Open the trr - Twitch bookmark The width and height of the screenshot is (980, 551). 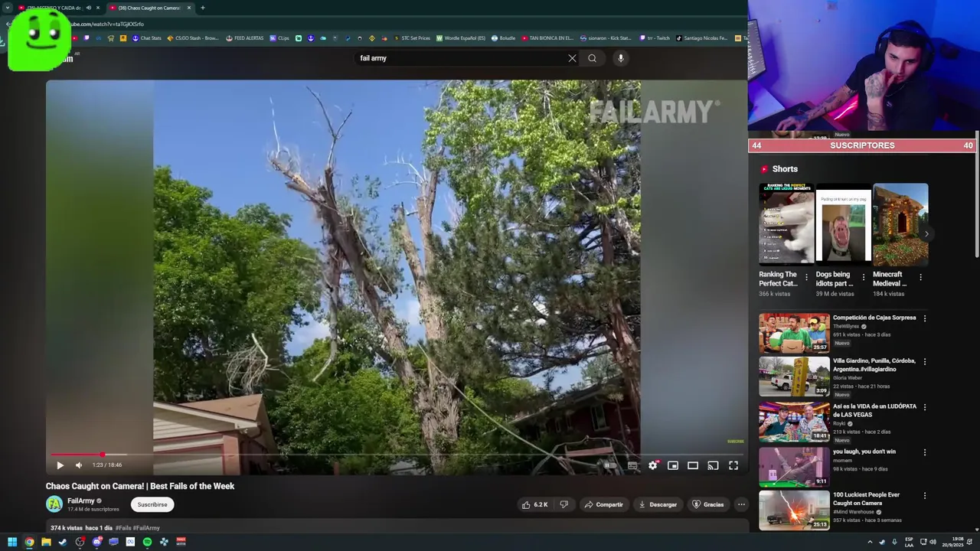[655, 38]
